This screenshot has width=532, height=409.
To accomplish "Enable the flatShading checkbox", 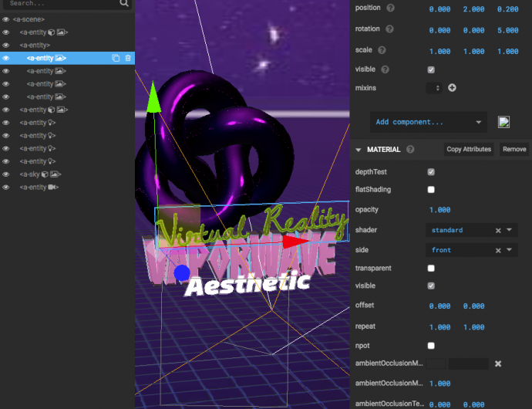I will [x=431, y=190].
